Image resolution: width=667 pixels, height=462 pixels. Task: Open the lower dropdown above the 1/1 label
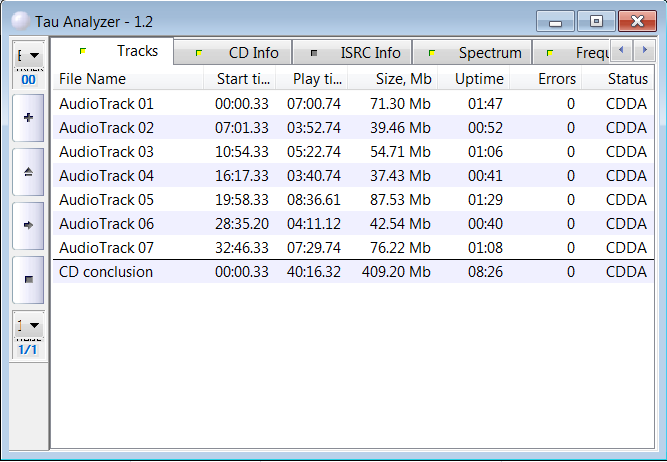click(x=28, y=325)
